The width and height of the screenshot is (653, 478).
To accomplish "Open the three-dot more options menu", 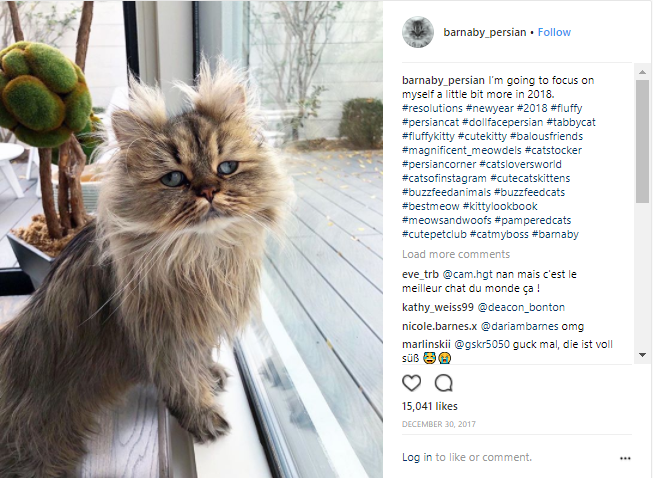I will tap(625, 458).
